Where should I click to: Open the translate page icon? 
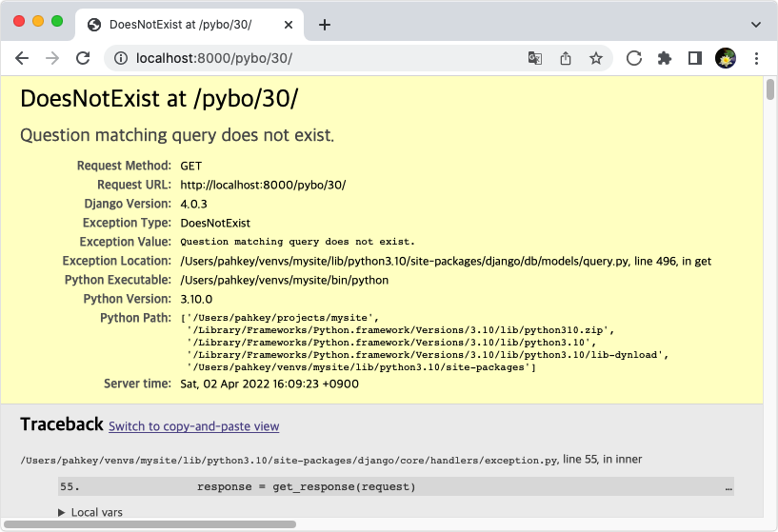pyautogui.click(x=535, y=58)
